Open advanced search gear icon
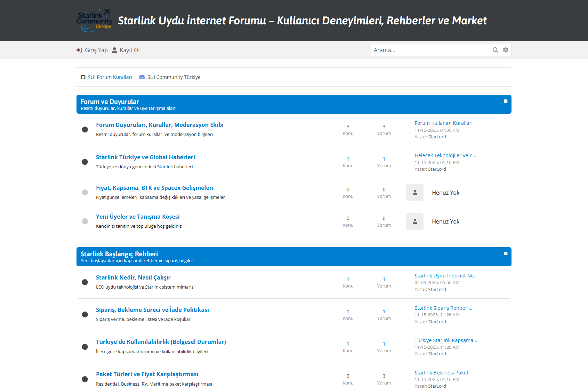The image size is (588, 388). click(x=506, y=50)
